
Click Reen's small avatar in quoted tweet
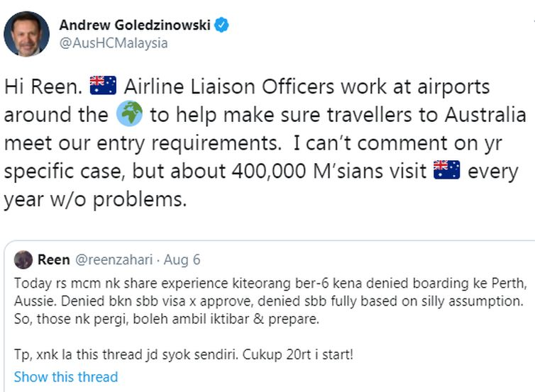23,259
